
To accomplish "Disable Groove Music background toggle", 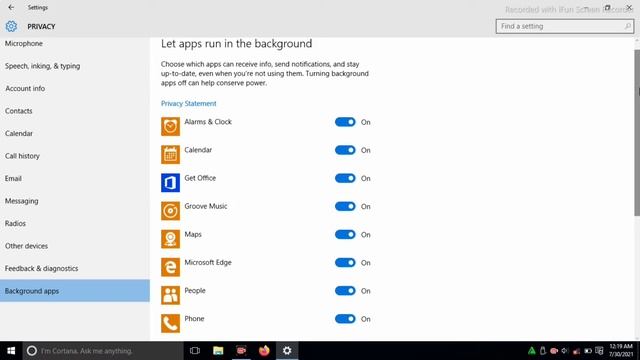I will pos(345,207).
